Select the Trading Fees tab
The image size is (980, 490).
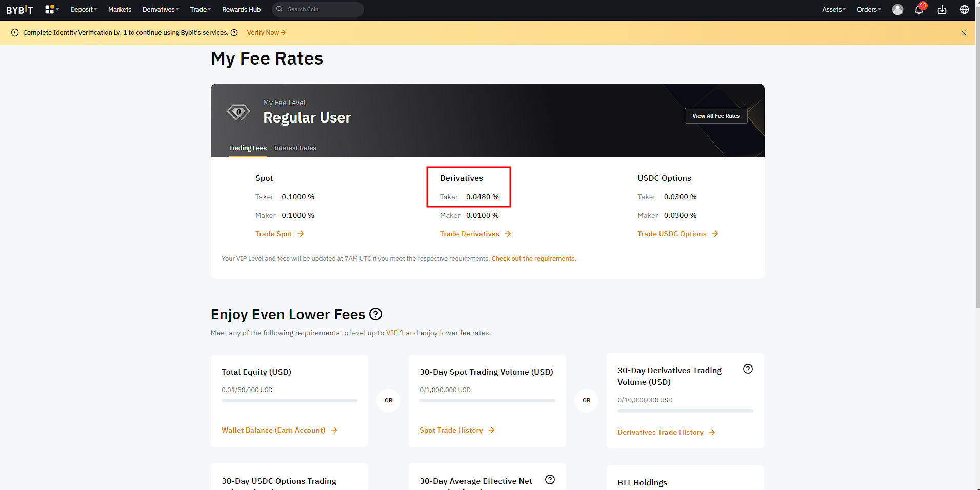248,148
